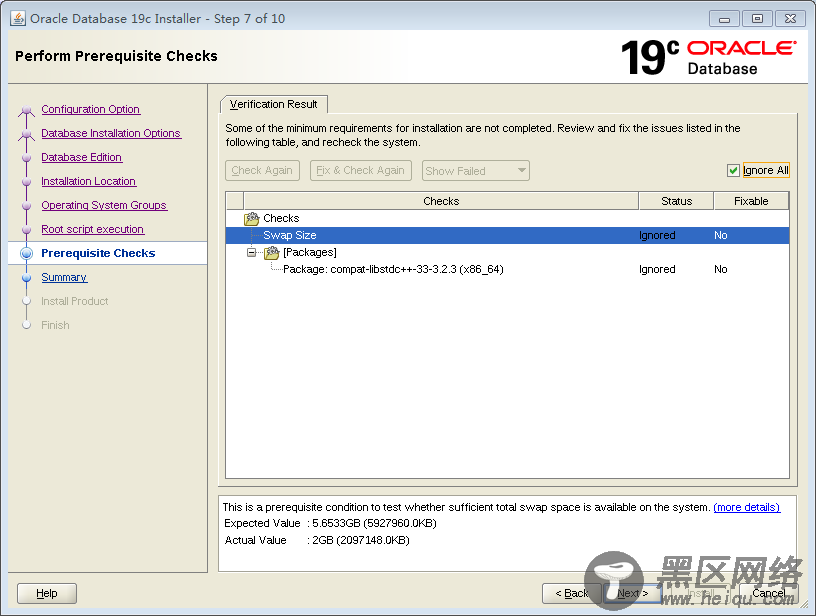Maximize the installer window
This screenshot has width=816, height=616.
757,19
